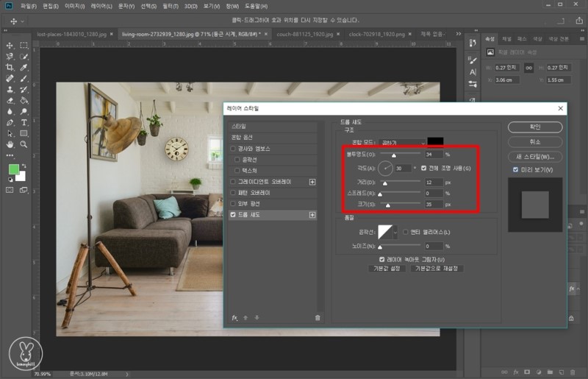This screenshot has height=379, width=588.
Task: Select the Zoom magnifier tool
Action: 24,144
